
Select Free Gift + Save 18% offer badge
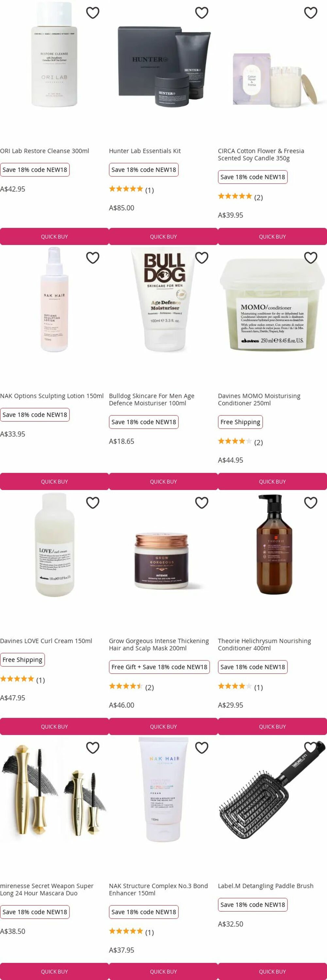(x=159, y=667)
